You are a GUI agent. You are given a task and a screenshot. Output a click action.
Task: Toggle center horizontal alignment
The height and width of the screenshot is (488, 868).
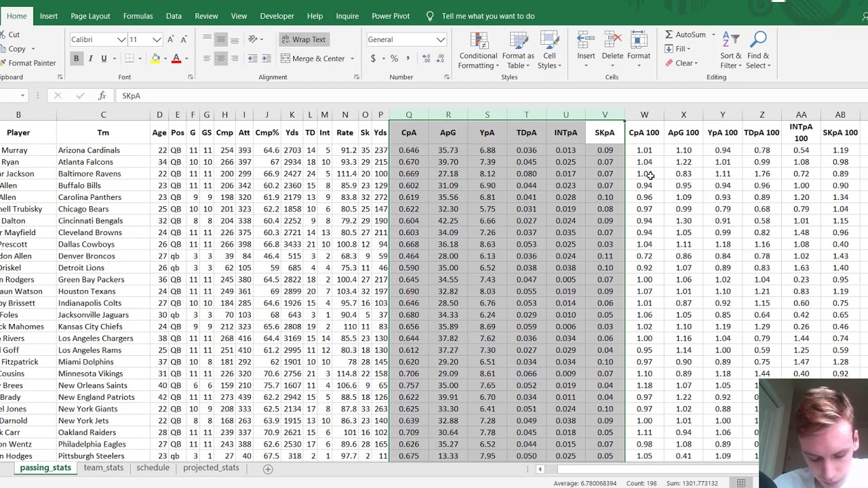(220, 59)
